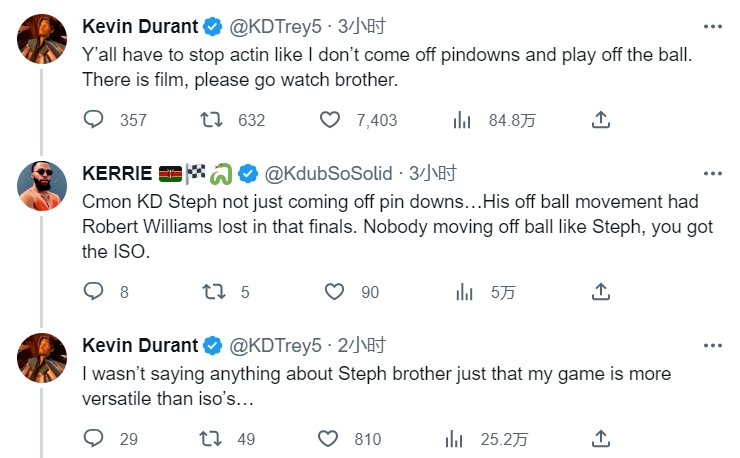The width and height of the screenshot is (740, 458).
Task: Like Kevin Durant's tweet with 810 likes
Action: pos(331,438)
